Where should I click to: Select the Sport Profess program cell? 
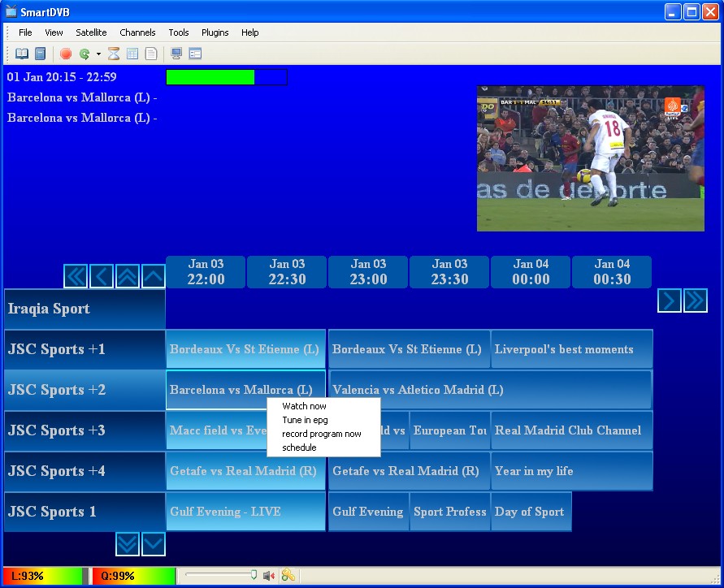(x=449, y=512)
